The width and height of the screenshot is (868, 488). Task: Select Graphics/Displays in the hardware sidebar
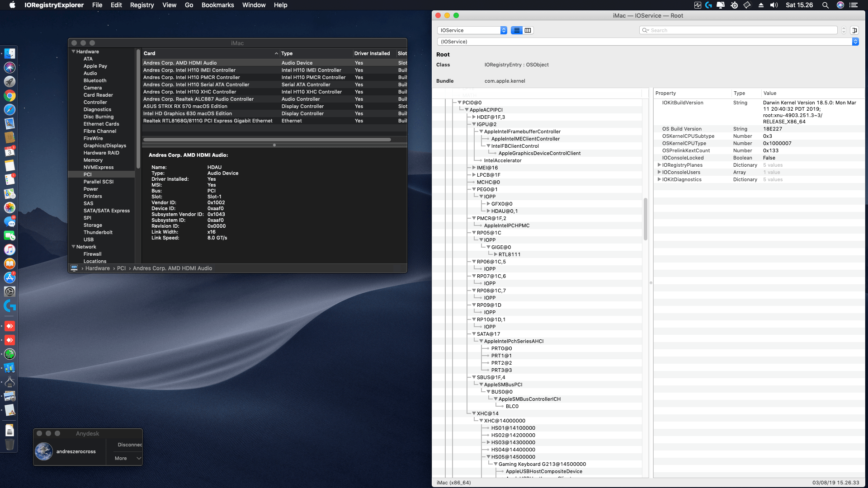pyautogui.click(x=104, y=145)
